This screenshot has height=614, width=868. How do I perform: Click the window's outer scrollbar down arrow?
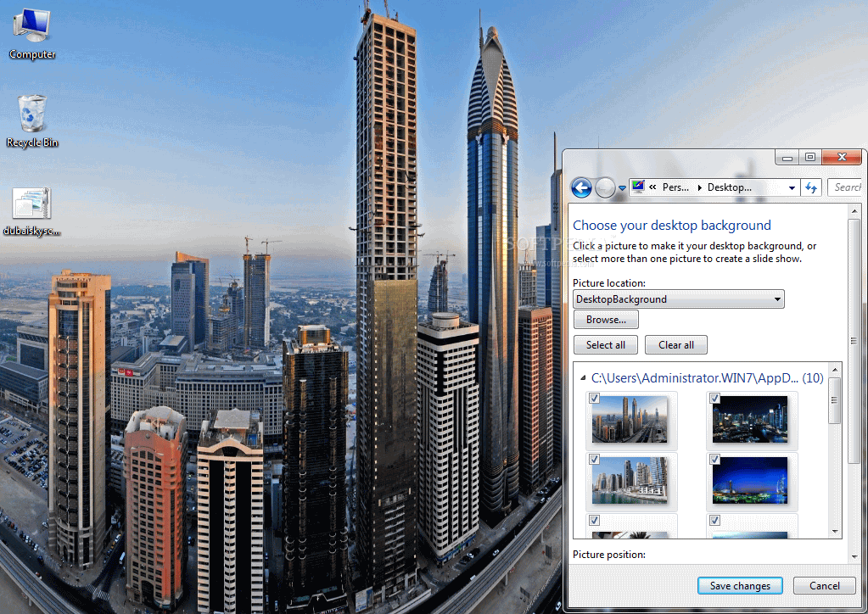point(854,557)
